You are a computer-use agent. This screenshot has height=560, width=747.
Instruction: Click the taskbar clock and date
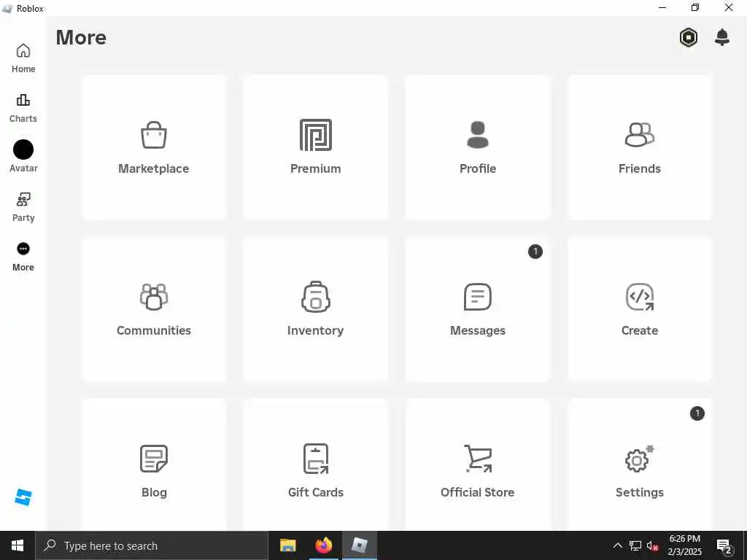[x=684, y=545]
